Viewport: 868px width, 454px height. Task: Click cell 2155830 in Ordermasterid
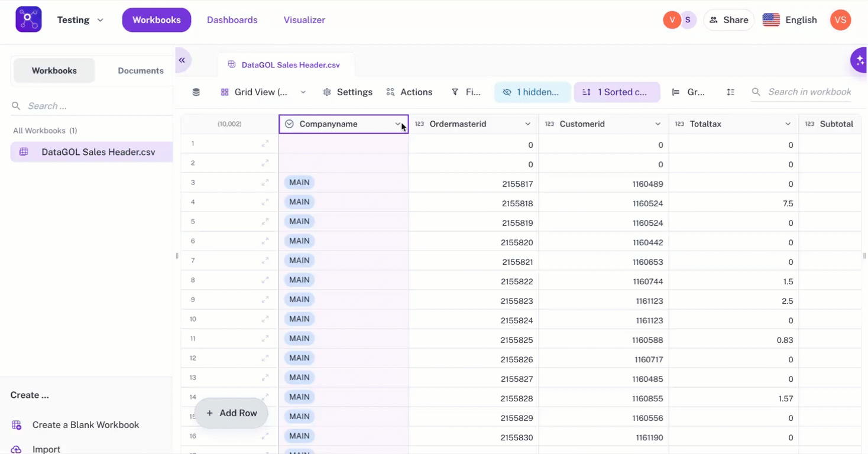(x=474, y=437)
